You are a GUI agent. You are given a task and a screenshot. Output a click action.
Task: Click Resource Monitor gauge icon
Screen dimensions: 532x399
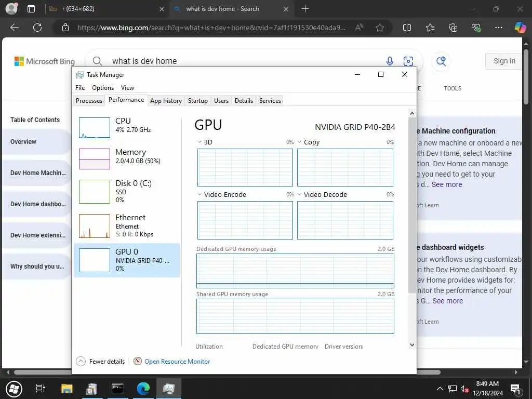click(137, 362)
